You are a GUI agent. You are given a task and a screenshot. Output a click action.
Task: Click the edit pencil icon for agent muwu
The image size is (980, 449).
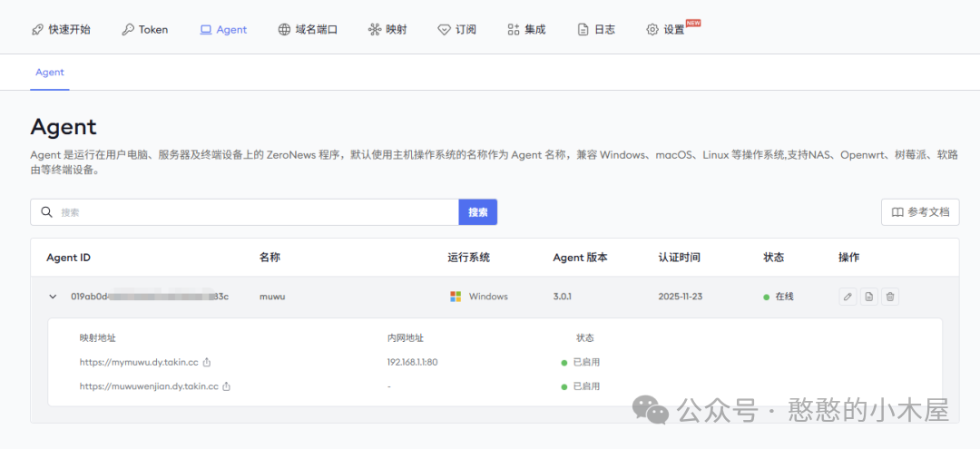(x=848, y=297)
